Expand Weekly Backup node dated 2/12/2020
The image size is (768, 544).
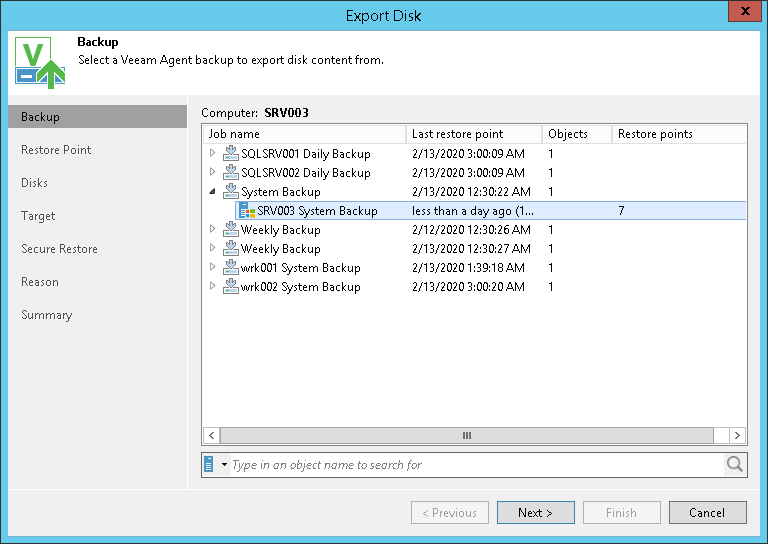pyautogui.click(x=212, y=229)
